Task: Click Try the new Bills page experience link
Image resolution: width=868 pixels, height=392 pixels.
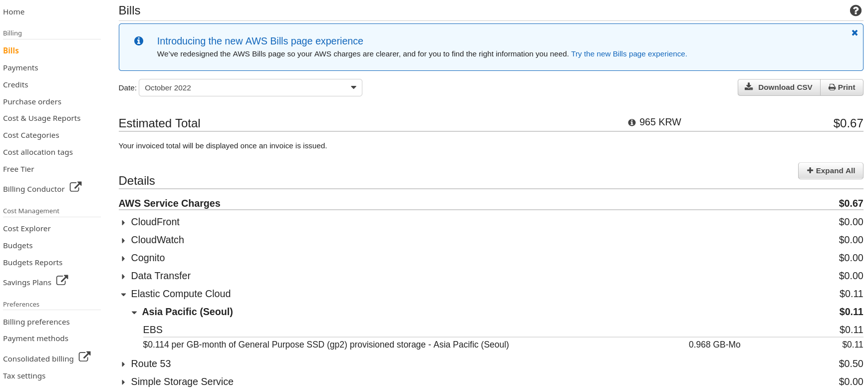Action: pos(629,54)
